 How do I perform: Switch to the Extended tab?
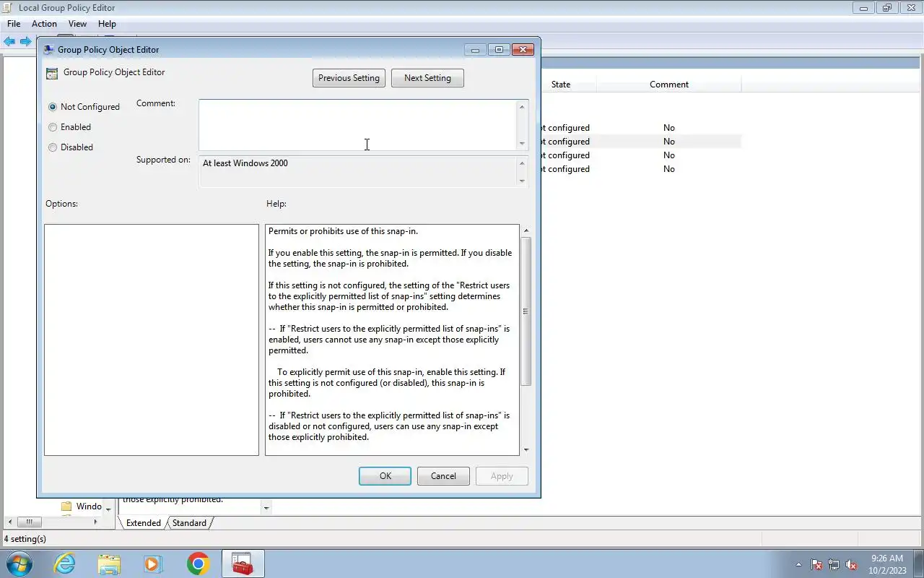coord(144,523)
